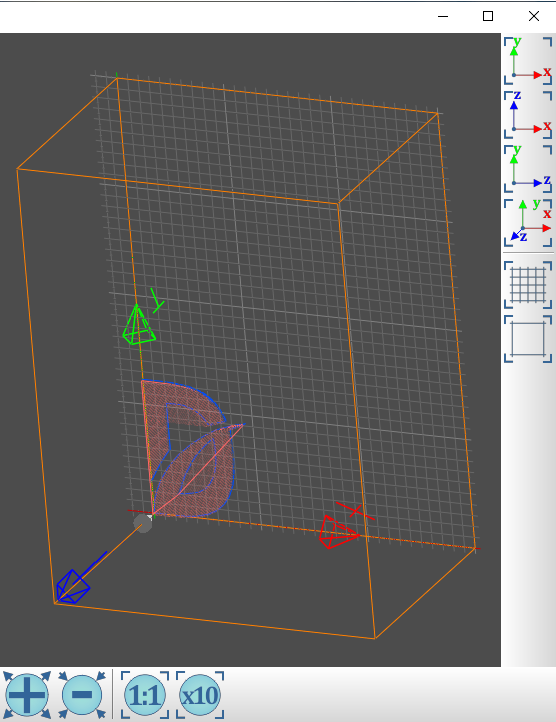Click the blue Z axis cone
The height and width of the screenshot is (722, 556).
click(72, 587)
